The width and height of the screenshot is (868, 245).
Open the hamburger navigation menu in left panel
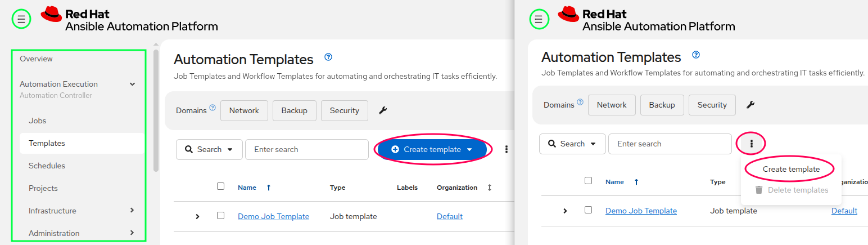21,19
